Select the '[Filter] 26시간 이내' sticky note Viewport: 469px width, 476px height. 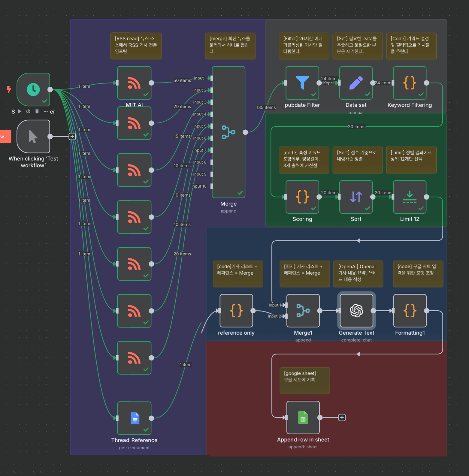[304, 46]
